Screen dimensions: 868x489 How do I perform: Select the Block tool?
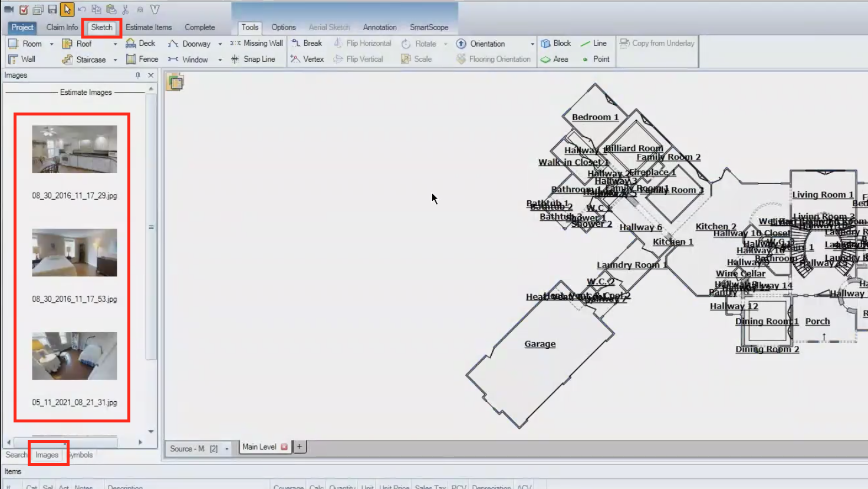pos(555,43)
